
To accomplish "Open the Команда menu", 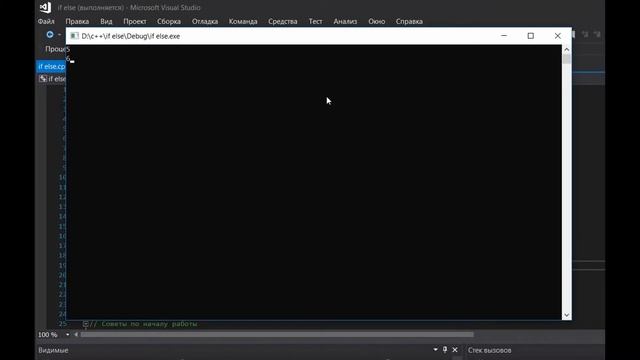I will point(243,21).
